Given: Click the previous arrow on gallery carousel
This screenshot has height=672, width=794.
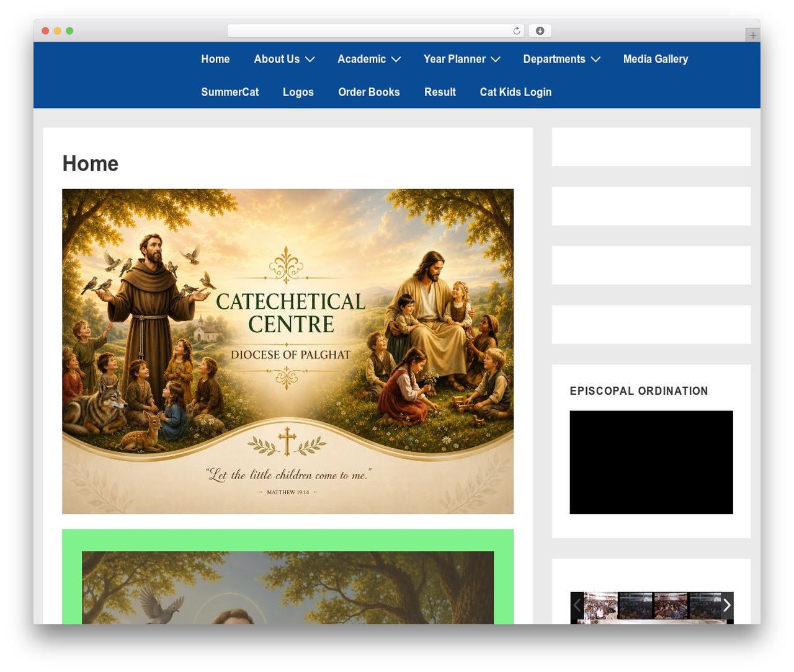Looking at the screenshot, I should [577, 606].
